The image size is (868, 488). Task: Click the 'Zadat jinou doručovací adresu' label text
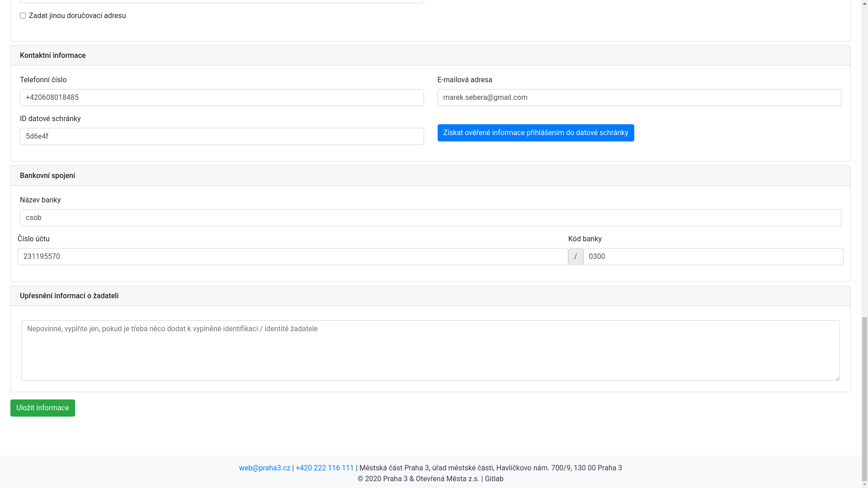tap(77, 16)
